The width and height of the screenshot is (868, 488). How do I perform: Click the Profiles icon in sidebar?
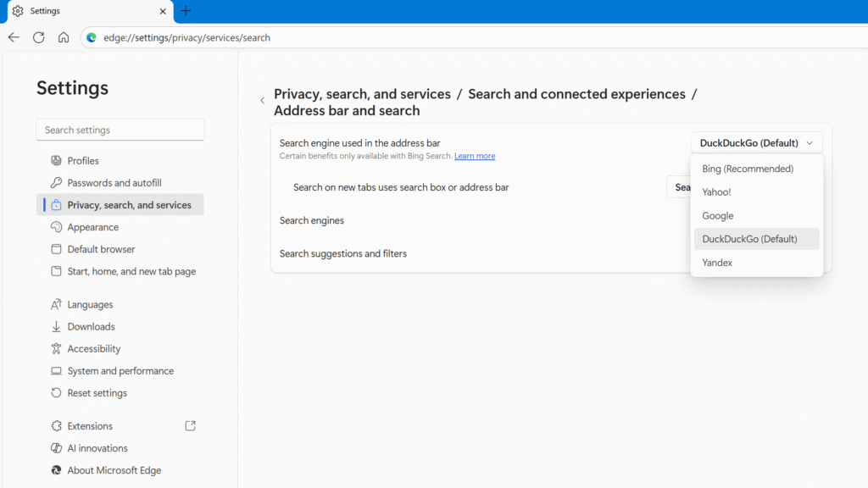click(57, 161)
